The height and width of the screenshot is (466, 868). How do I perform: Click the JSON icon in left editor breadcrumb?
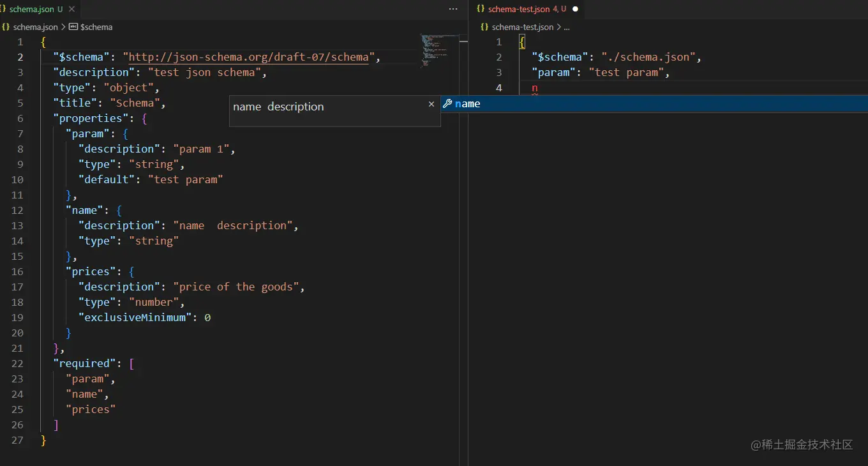[5, 27]
